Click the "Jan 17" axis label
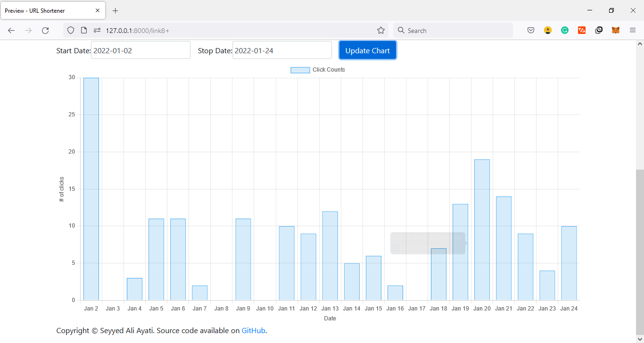Screen dimensions: 644x343 (417, 309)
